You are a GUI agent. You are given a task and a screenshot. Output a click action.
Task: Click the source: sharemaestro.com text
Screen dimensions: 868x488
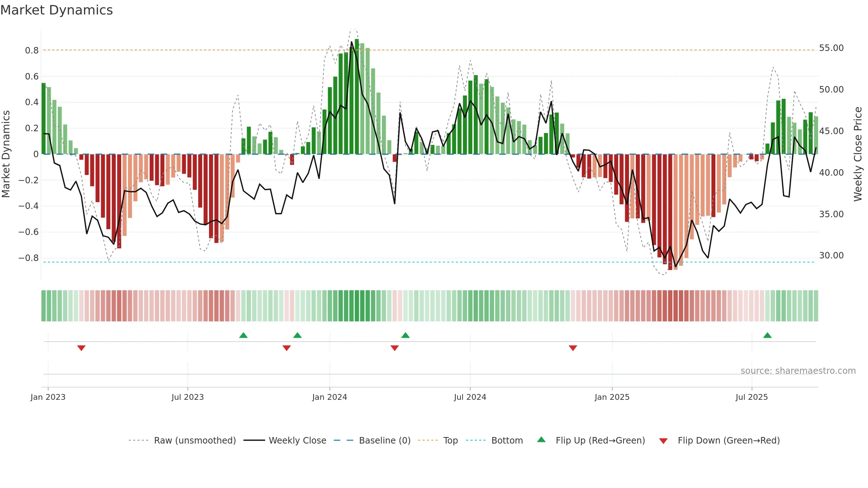pos(798,371)
